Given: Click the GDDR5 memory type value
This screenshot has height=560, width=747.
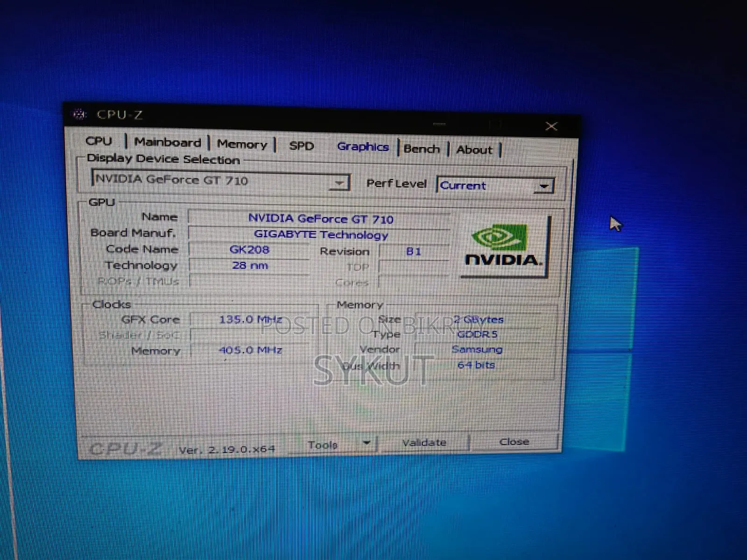Looking at the screenshot, I should (477, 334).
